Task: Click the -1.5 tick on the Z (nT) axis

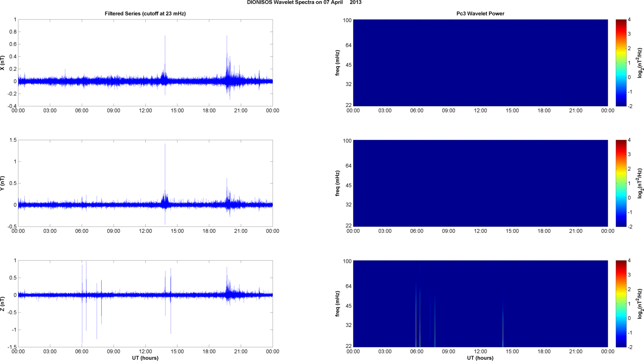Action: point(11,347)
